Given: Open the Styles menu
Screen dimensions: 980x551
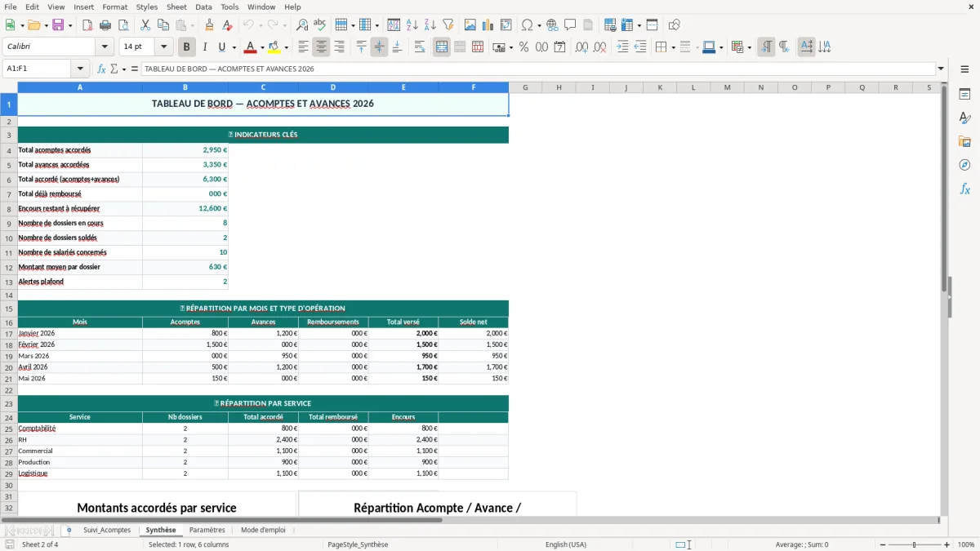Looking at the screenshot, I should tap(147, 7).
